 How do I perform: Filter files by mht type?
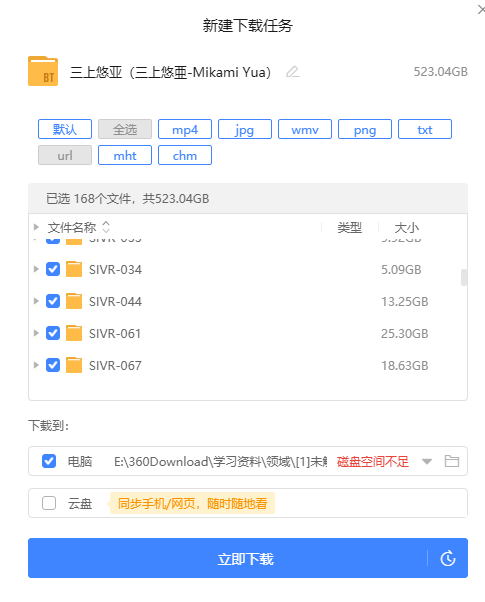click(x=125, y=155)
